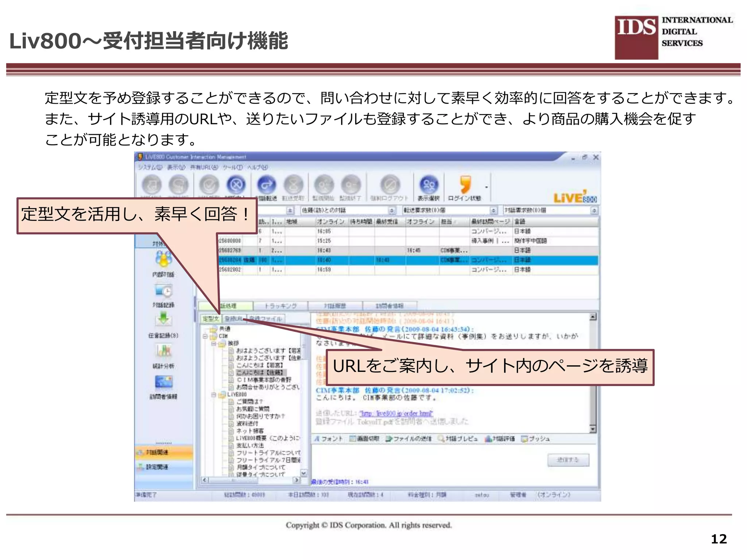Viewport: 747px width, 560px height.
Task: Open the ツール menu
Action: 233,167
